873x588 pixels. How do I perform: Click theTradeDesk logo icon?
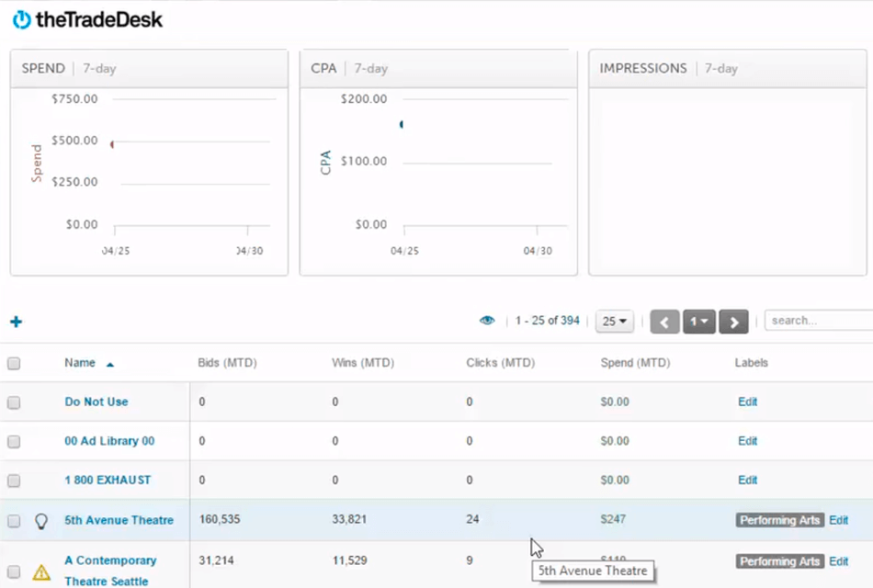point(22,19)
